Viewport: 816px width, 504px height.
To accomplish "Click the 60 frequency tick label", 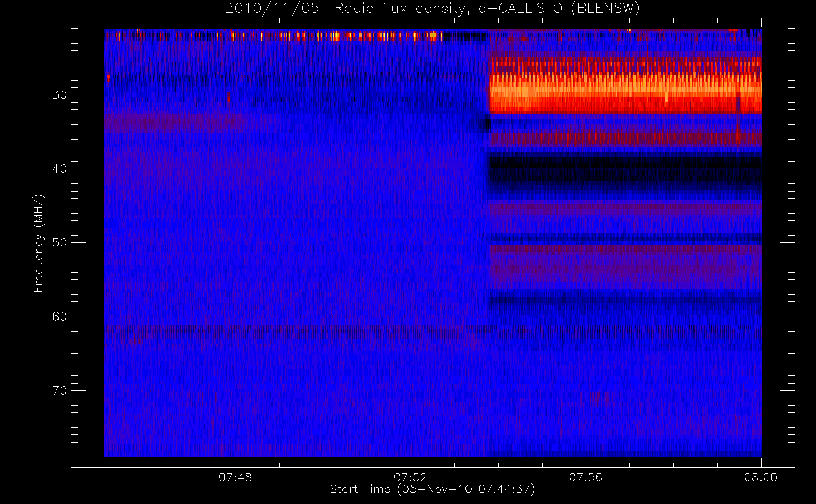I will point(60,317).
